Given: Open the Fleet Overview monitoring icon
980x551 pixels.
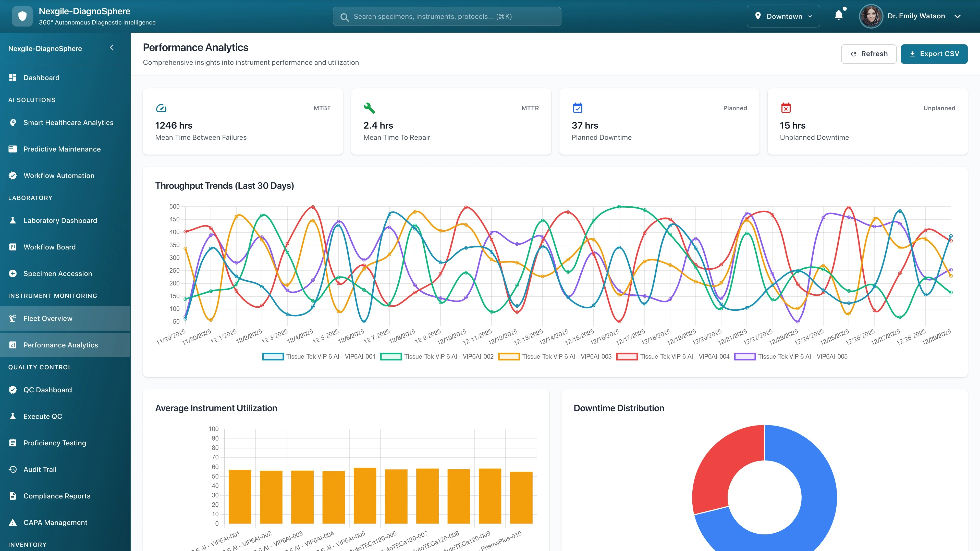Looking at the screenshot, I should (13, 318).
